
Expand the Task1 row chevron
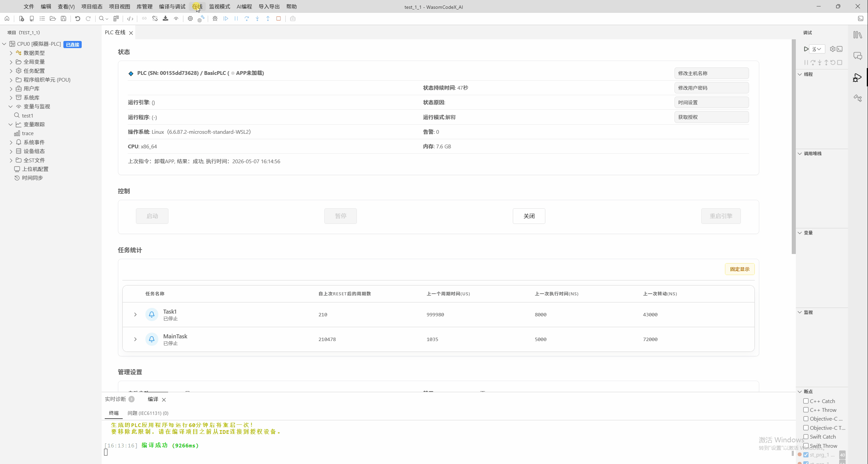click(x=135, y=315)
